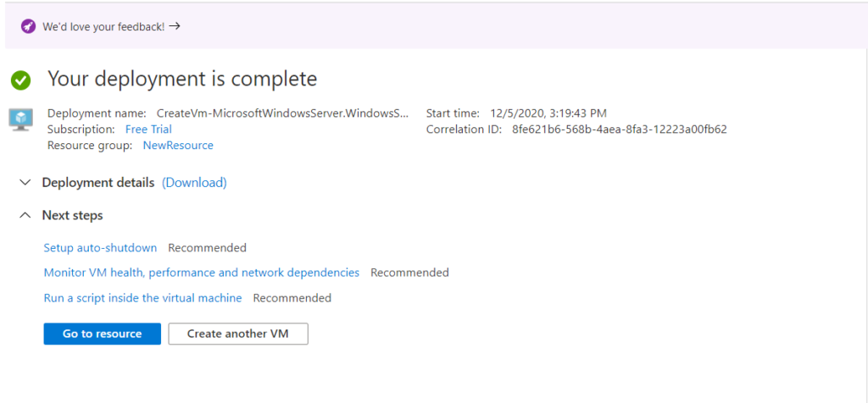Click the Next steps heading label
Viewport: 868px width, 403px height.
point(73,216)
